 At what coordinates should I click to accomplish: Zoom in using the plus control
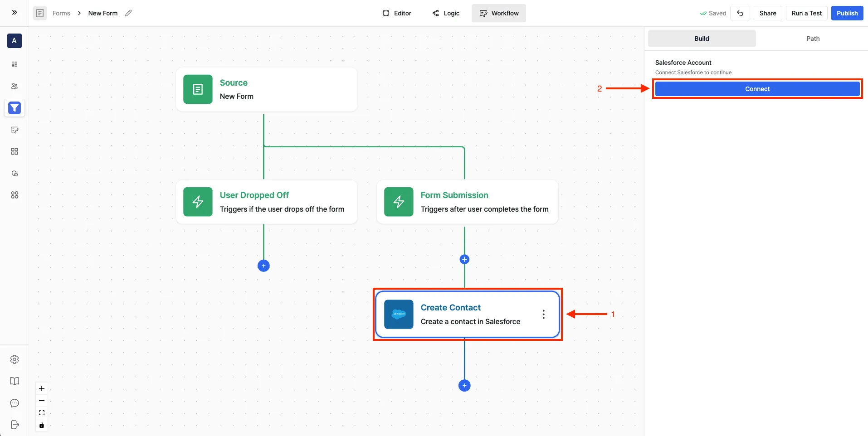41,388
